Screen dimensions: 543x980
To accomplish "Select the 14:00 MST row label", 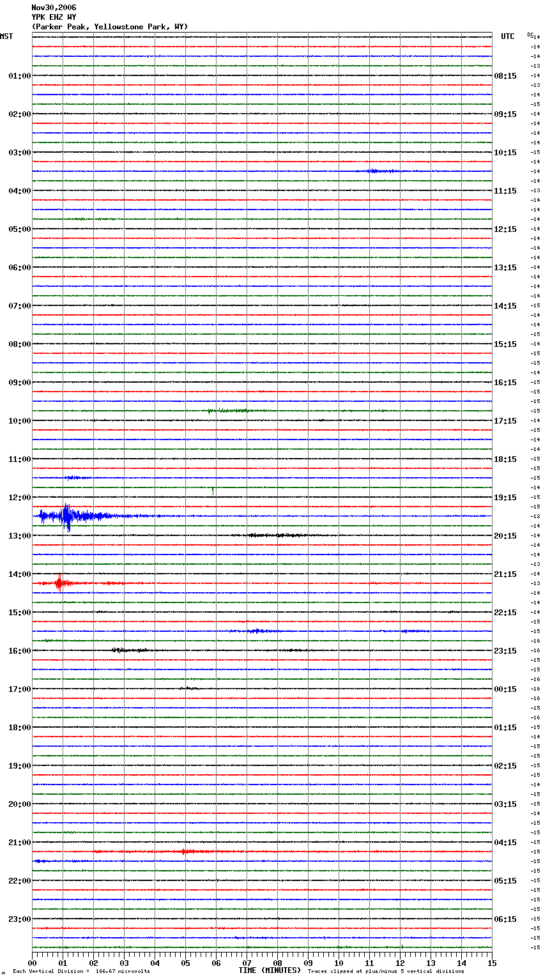I will 20,574.
